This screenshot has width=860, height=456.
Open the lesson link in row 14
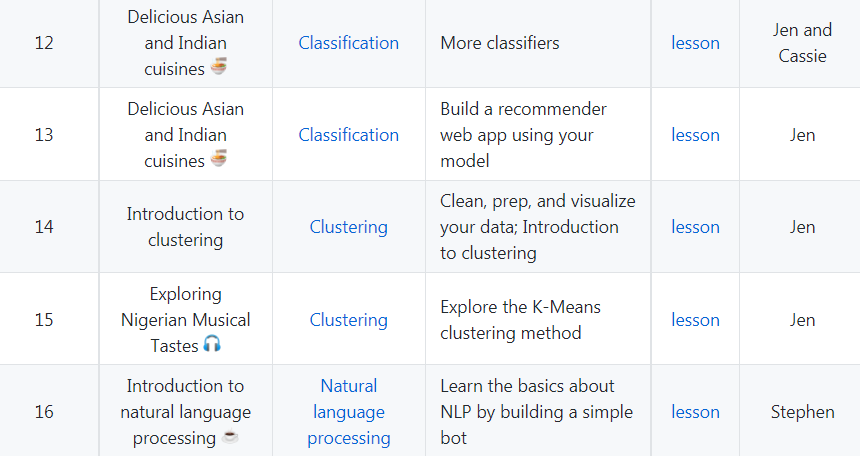(695, 227)
